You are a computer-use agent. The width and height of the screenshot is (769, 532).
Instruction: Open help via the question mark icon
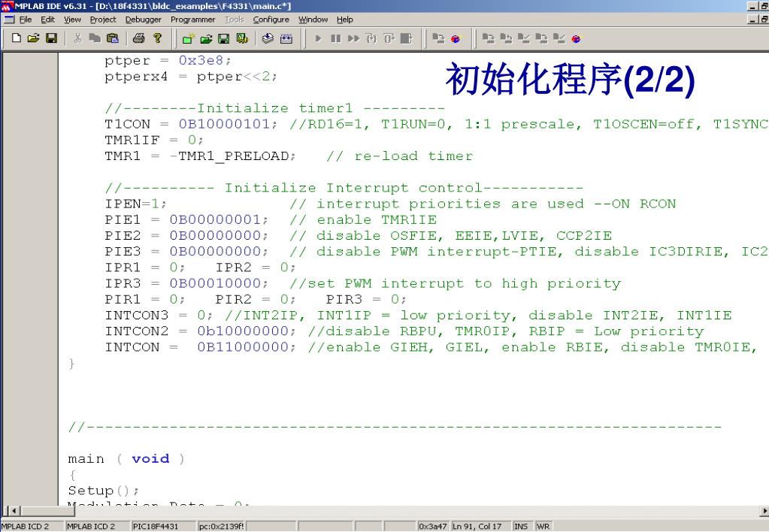[157, 38]
